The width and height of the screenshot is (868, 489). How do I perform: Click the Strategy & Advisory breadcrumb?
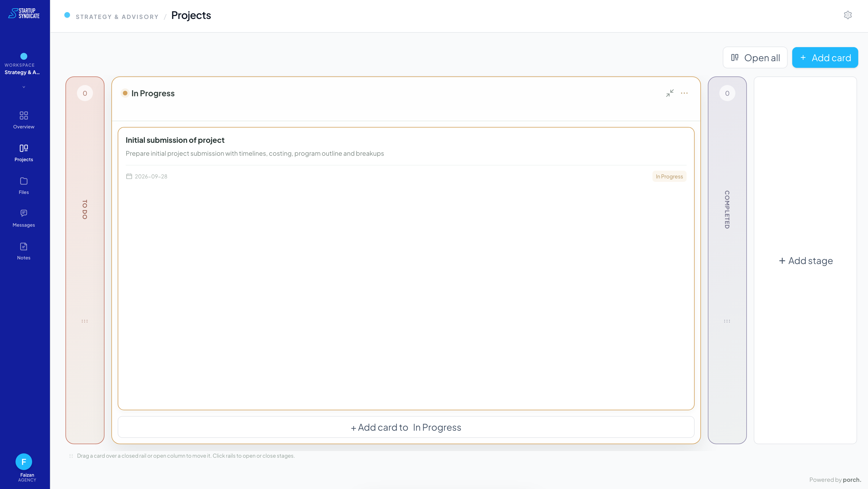pyautogui.click(x=117, y=17)
